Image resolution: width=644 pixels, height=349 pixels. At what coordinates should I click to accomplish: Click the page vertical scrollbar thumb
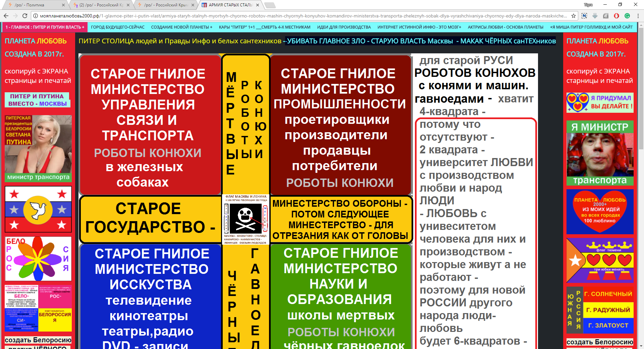coord(641,89)
